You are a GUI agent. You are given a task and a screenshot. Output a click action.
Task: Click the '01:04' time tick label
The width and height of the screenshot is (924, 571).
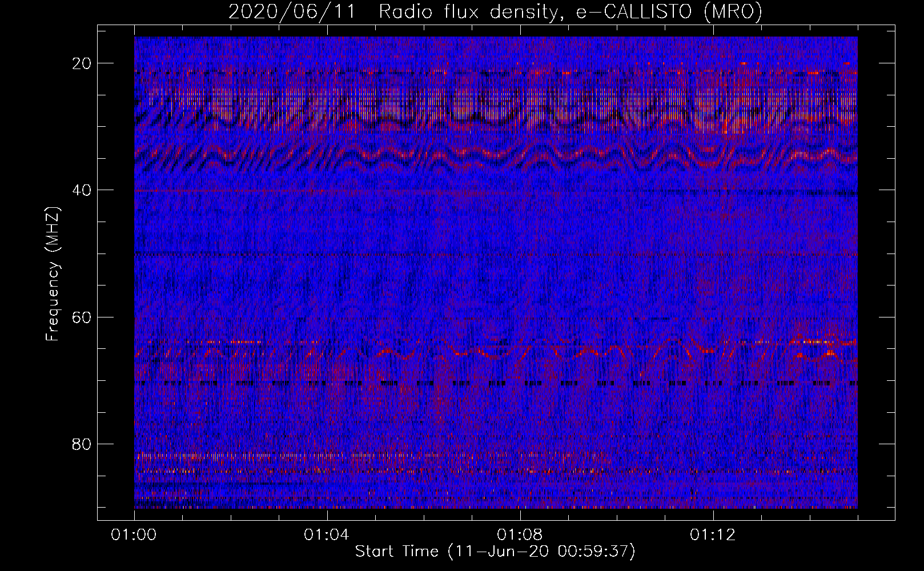pos(327,535)
